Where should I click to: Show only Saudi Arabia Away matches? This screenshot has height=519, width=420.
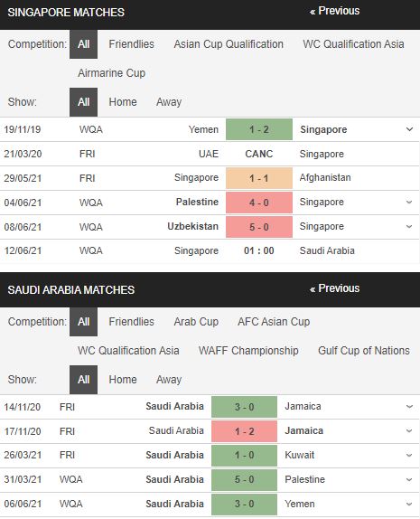169,380
